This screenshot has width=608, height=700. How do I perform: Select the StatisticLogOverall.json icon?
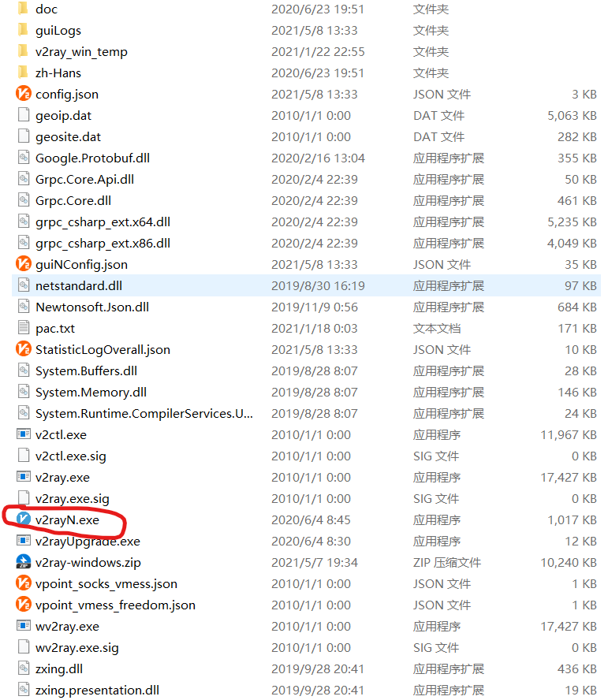[23, 349]
